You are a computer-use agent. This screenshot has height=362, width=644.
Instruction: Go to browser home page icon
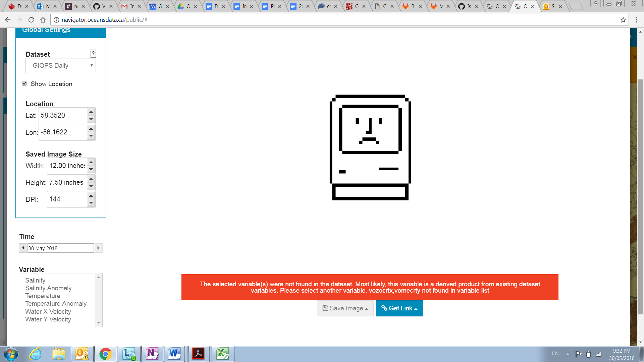pos(43,20)
